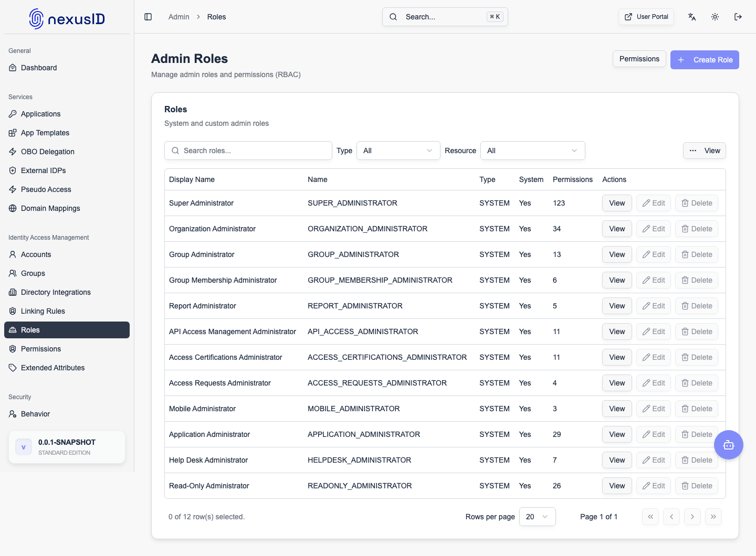
Task: Click the Permissions button in header
Action: (639, 59)
